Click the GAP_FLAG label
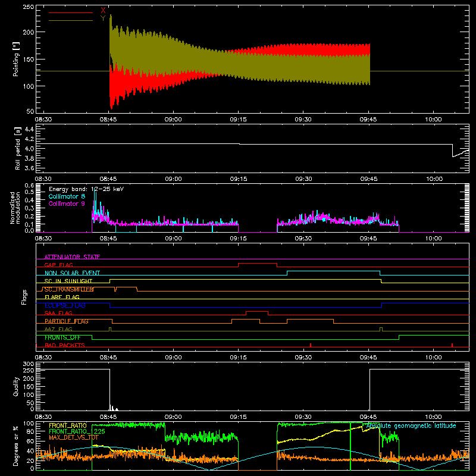 (x=58, y=265)
